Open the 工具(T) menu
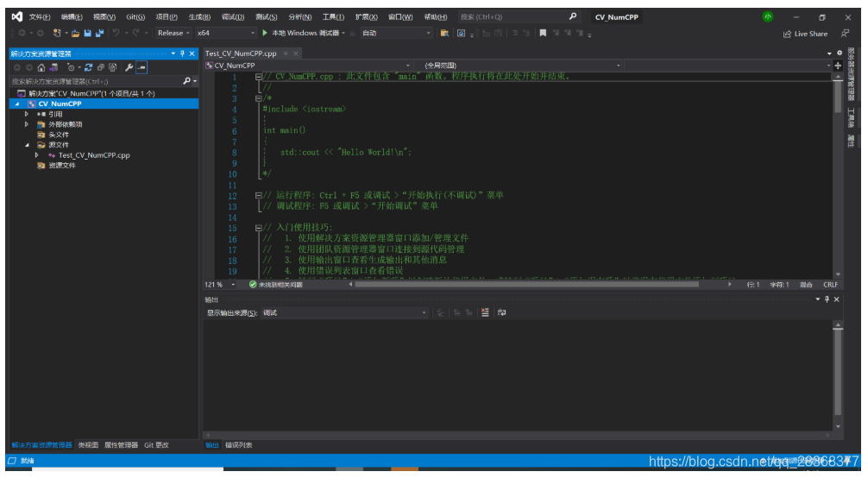 (x=333, y=17)
